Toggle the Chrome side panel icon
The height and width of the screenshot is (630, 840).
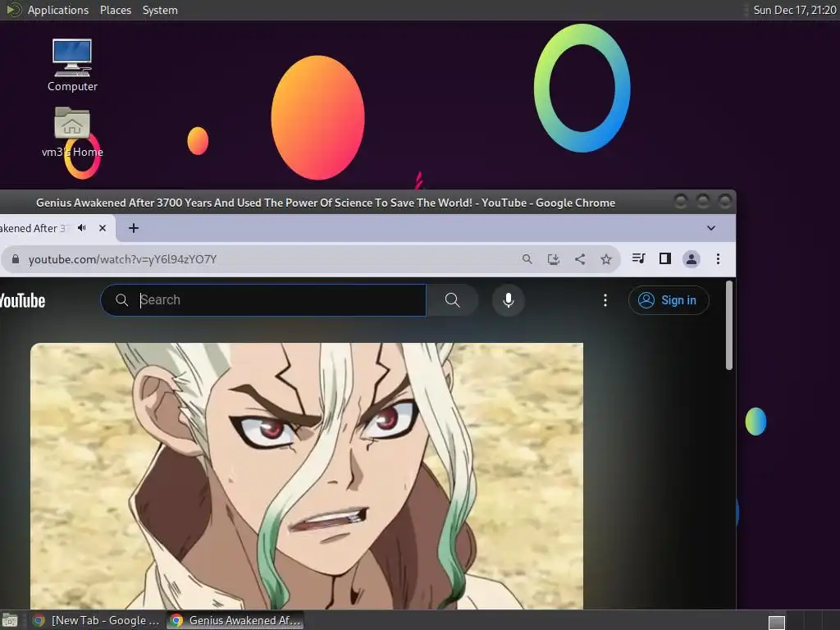point(664,258)
